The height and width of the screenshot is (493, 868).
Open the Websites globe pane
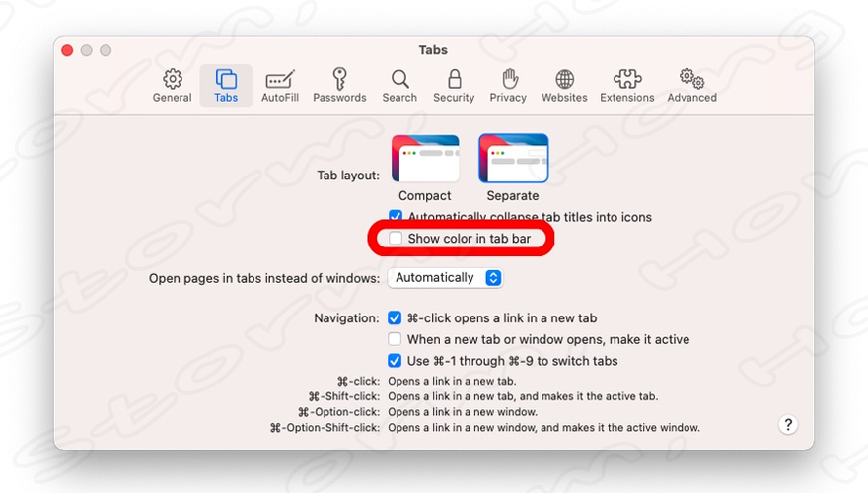pos(564,86)
